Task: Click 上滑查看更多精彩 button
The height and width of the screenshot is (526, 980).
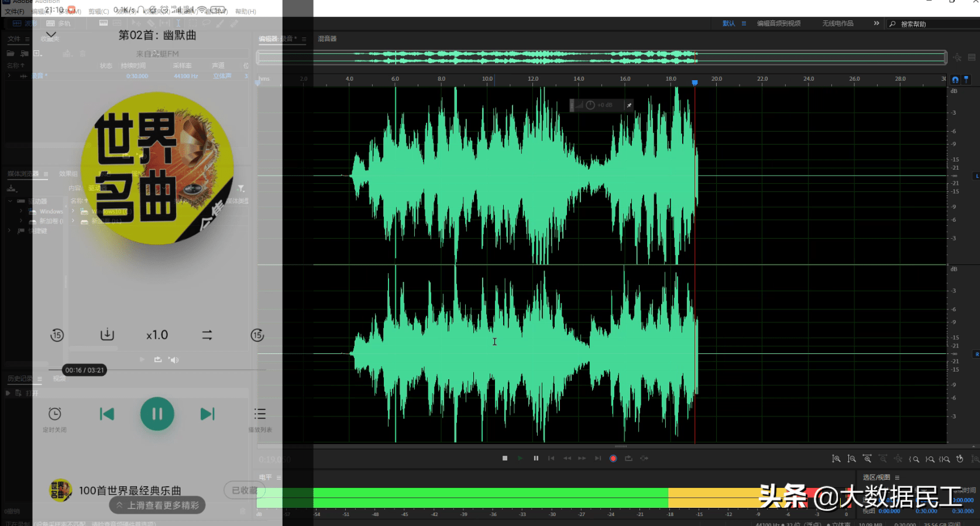Action: (x=157, y=505)
